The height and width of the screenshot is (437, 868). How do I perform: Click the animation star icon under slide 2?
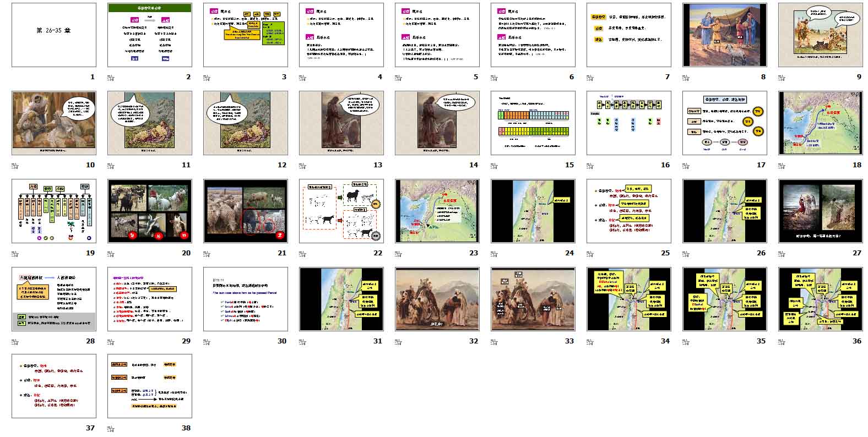pos(111,78)
